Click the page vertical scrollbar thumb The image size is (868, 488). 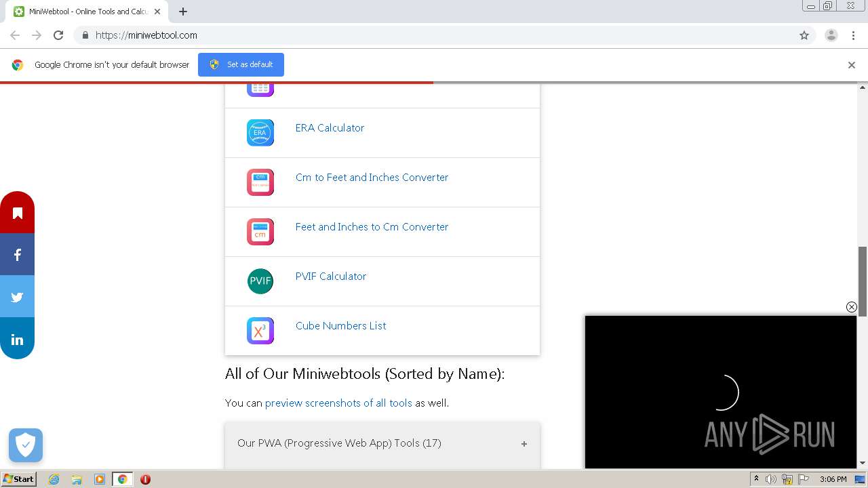tap(863, 281)
